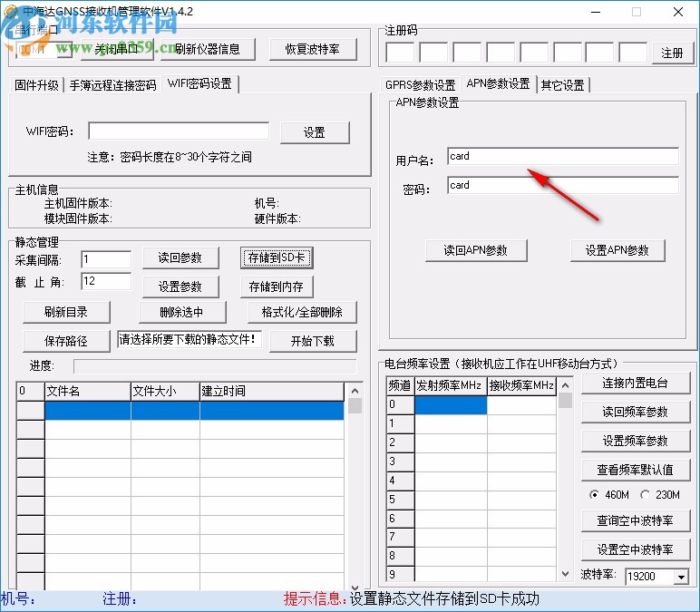Click the 建立时间 column header
Viewport: 700px width, 612px height.
click(x=272, y=391)
